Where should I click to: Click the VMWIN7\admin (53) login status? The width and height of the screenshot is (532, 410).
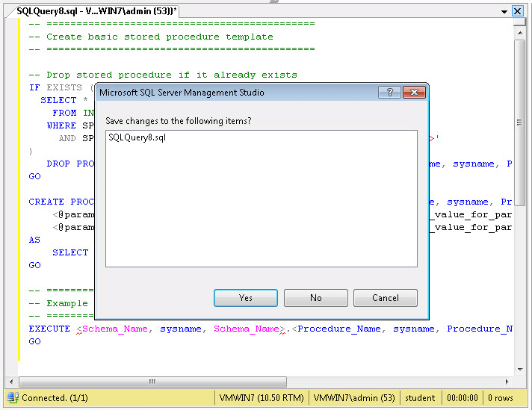(354, 398)
